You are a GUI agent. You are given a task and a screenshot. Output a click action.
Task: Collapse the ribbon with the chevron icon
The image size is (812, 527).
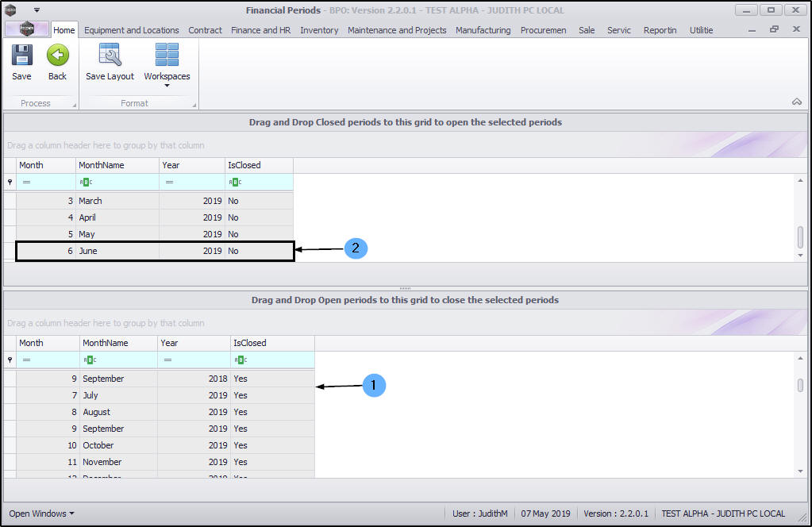(796, 102)
